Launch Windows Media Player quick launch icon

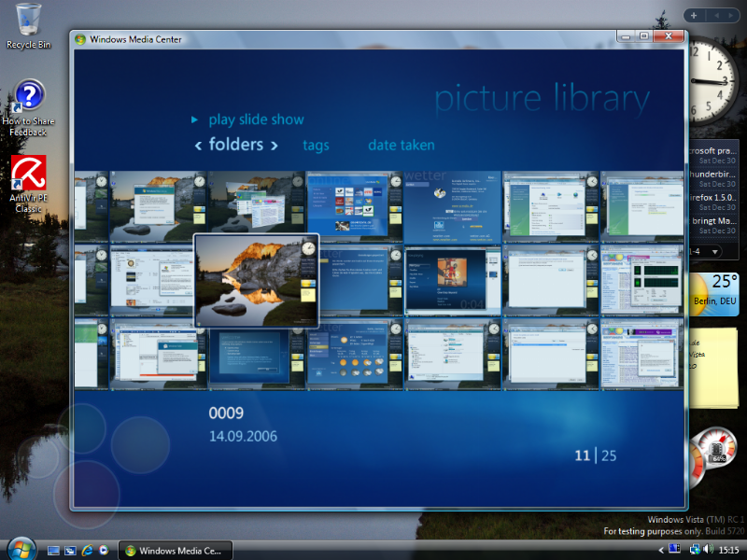point(104,551)
